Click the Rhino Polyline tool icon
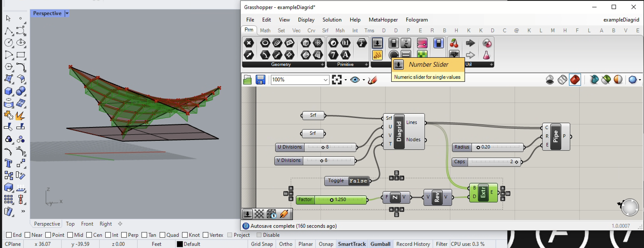This screenshot has height=248, width=644. [8, 31]
